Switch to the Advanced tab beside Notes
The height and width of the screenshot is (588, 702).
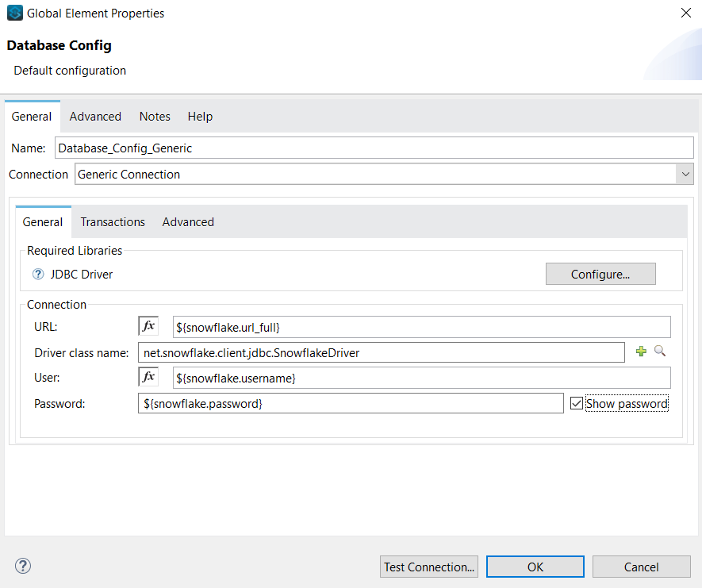pos(95,117)
